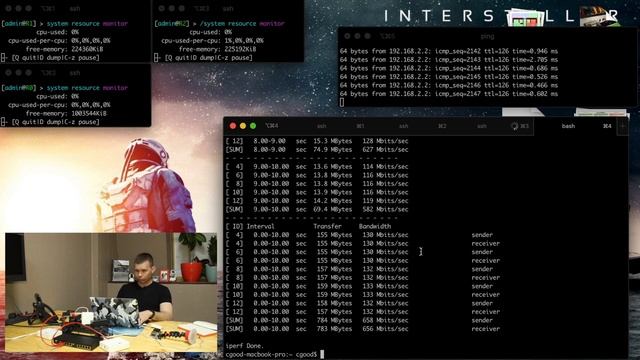This screenshot has height=360, width=640.
Task: Click the [4] 9.00-10.00 13.6 MBytes row
Action: [317, 167]
